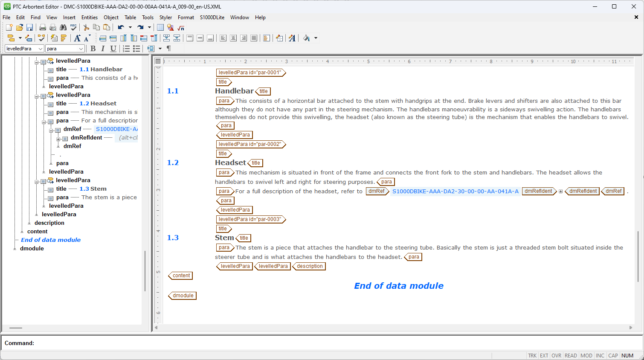Click the Split Cells icon
This screenshot has height=360, width=644.
coord(177,38)
